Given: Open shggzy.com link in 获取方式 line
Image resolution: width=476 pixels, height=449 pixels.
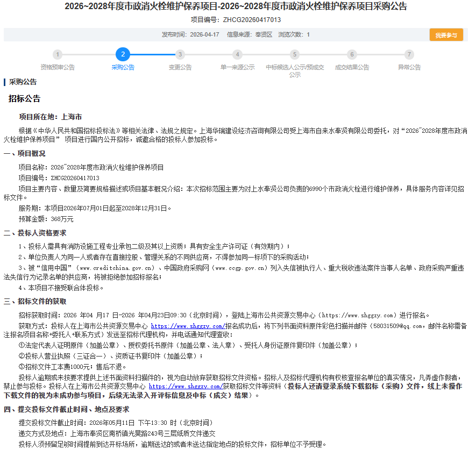Looking at the screenshot, I should click(187, 326).
